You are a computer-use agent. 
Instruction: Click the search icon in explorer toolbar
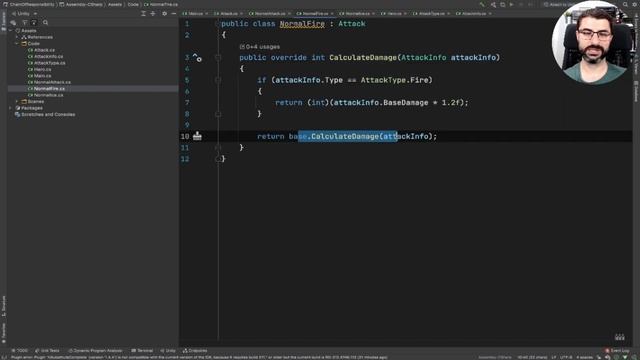click(45, 22)
